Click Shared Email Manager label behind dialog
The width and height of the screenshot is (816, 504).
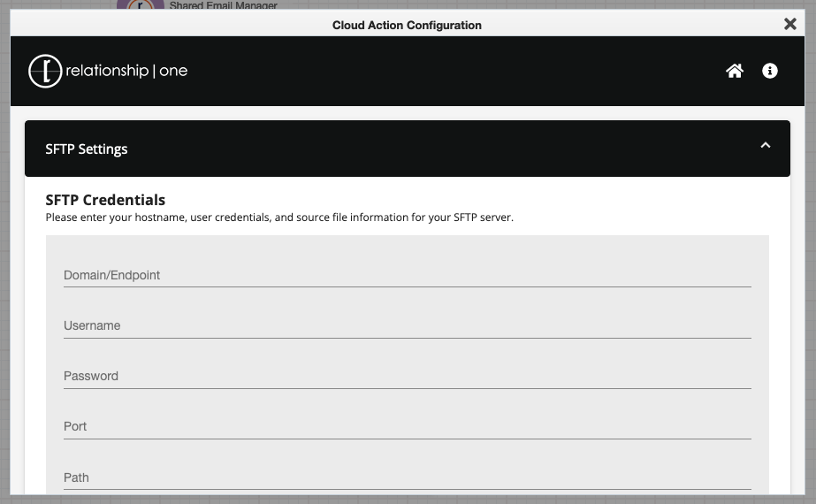coord(224,5)
